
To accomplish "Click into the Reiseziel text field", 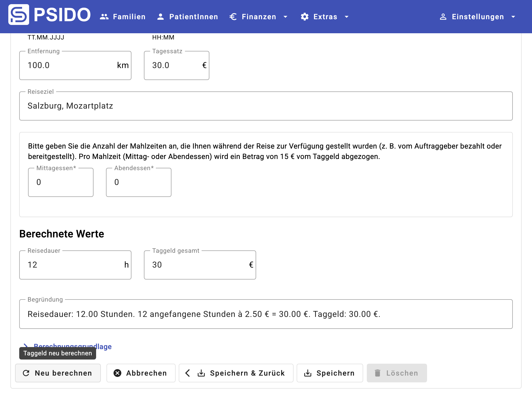I will pyautogui.click(x=265, y=106).
